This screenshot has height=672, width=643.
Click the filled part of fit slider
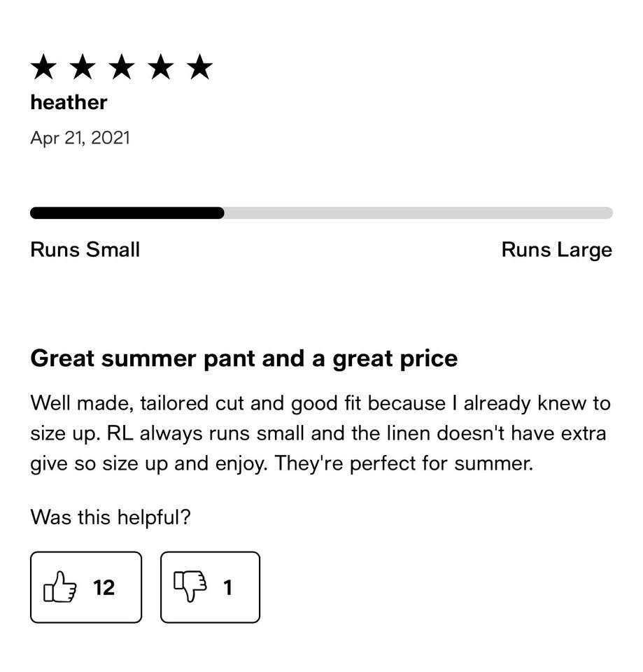pyautogui.click(x=127, y=213)
